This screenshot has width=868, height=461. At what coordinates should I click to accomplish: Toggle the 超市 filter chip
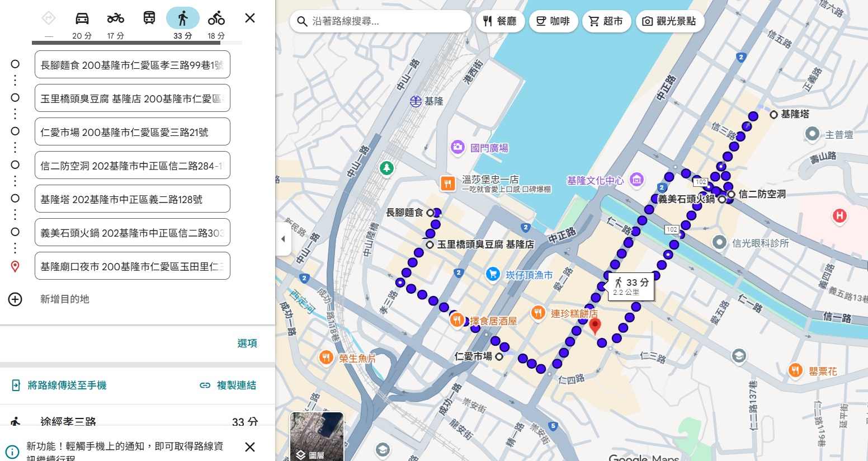pos(606,21)
